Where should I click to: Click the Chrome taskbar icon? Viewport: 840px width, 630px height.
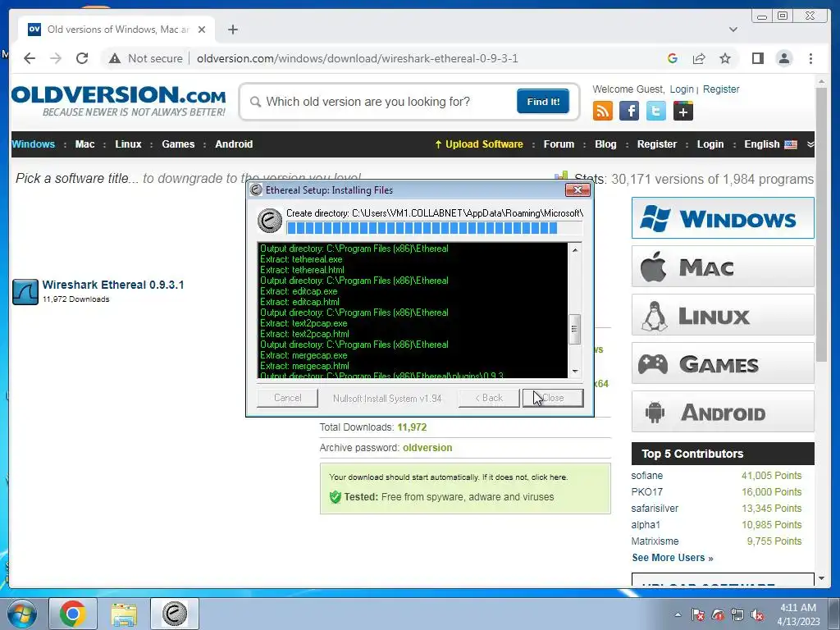73,614
